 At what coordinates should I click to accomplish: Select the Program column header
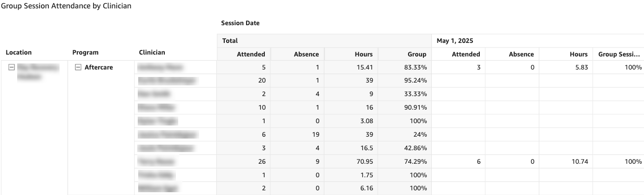(x=85, y=52)
